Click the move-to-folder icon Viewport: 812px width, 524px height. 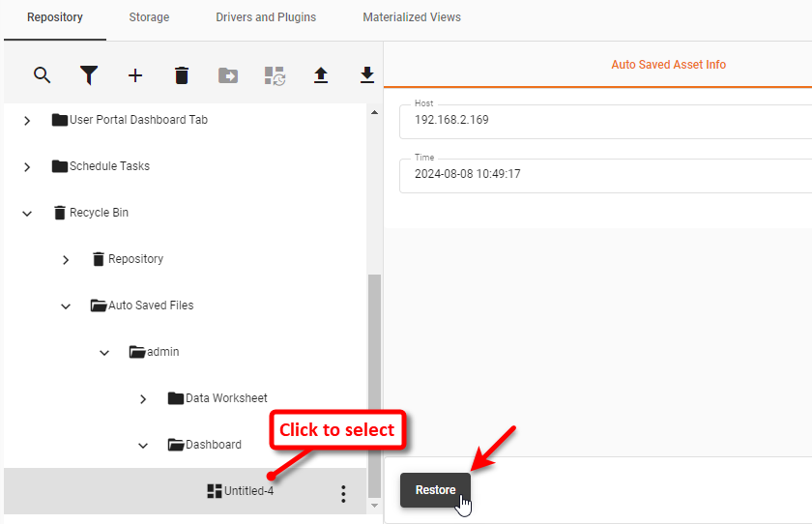tap(228, 75)
